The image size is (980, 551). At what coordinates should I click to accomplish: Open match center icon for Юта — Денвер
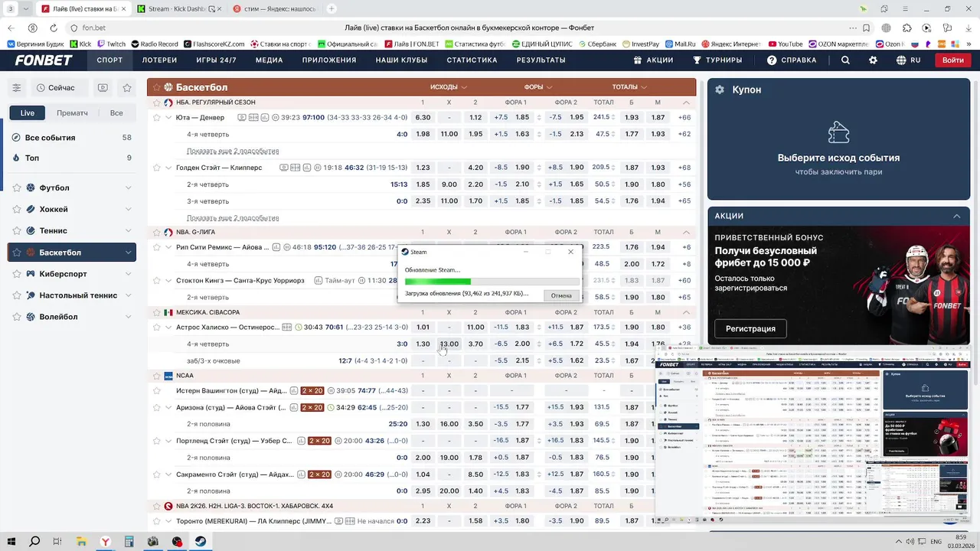coord(253,118)
